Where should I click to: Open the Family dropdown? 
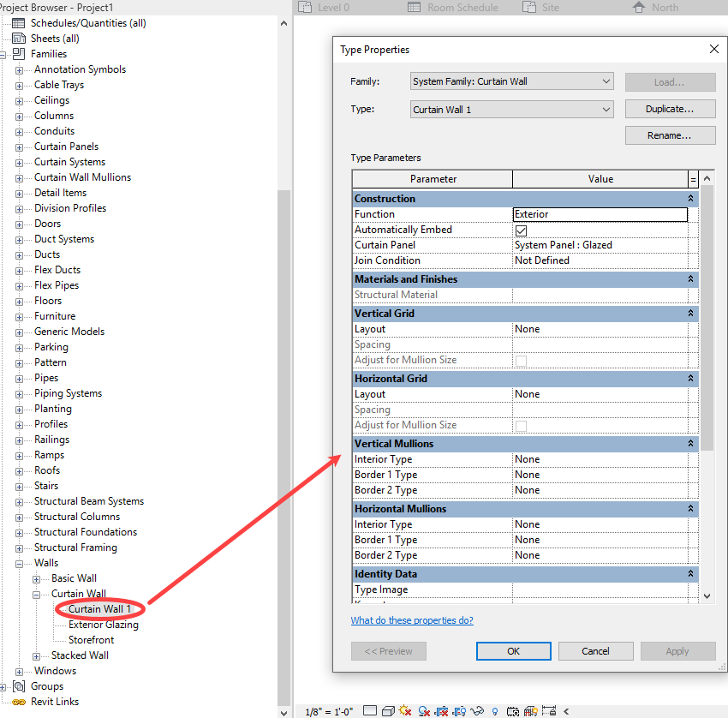(x=511, y=81)
